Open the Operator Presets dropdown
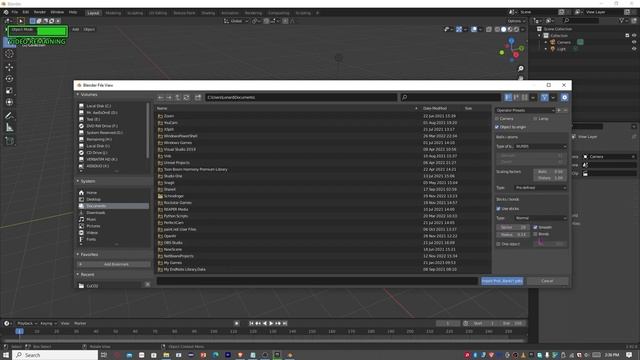640x360 pixels. coord(525,110)
